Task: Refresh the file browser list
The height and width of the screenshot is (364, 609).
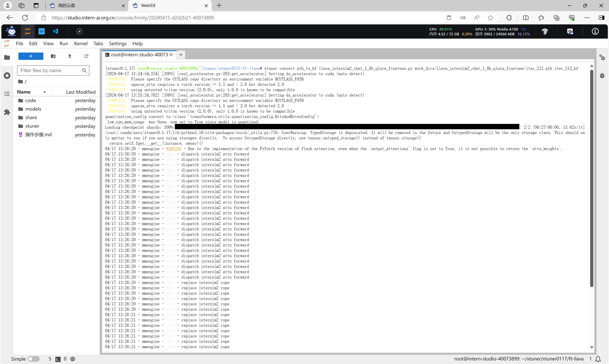Action: (86, 56)
